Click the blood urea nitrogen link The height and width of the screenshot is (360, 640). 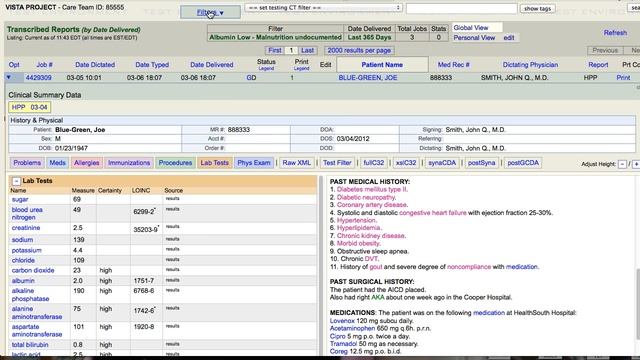(27, 213)
